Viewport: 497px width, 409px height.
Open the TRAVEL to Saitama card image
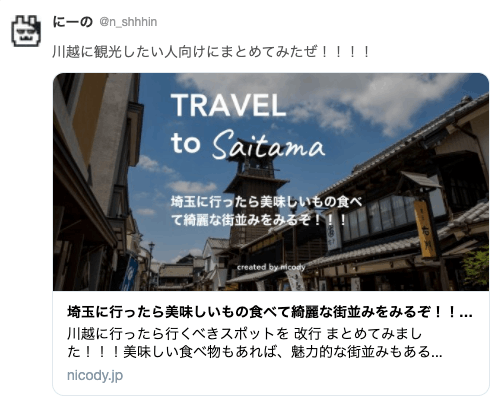coord(271,182)
